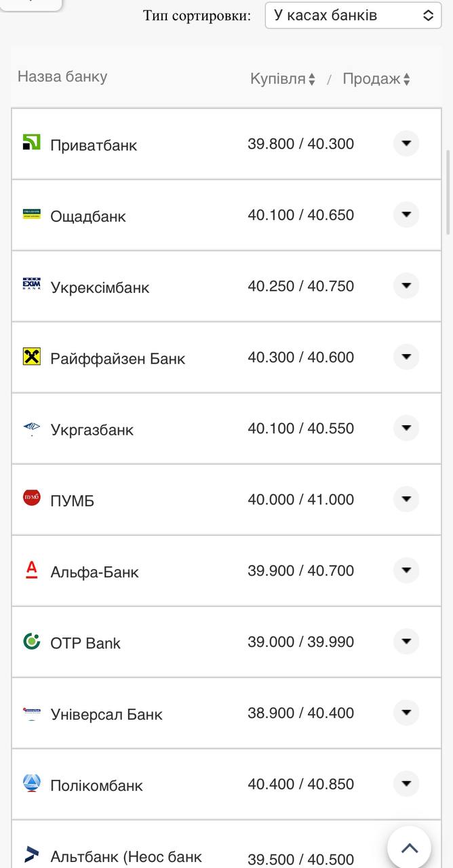Click the Назва банку column header
Viewport: 453px width, 868px height.
click(x=62, y=77)
